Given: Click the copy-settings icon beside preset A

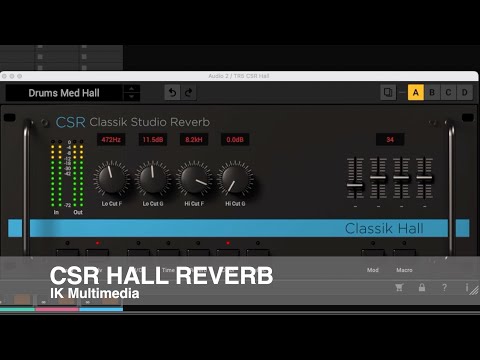Looking at the screenshot, I should (388, 92).
